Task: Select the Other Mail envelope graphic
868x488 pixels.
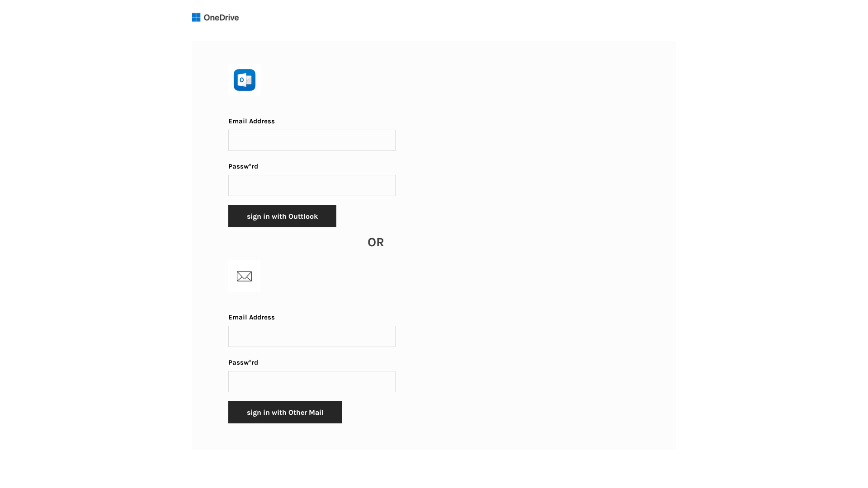Action: tap(244, 276)
